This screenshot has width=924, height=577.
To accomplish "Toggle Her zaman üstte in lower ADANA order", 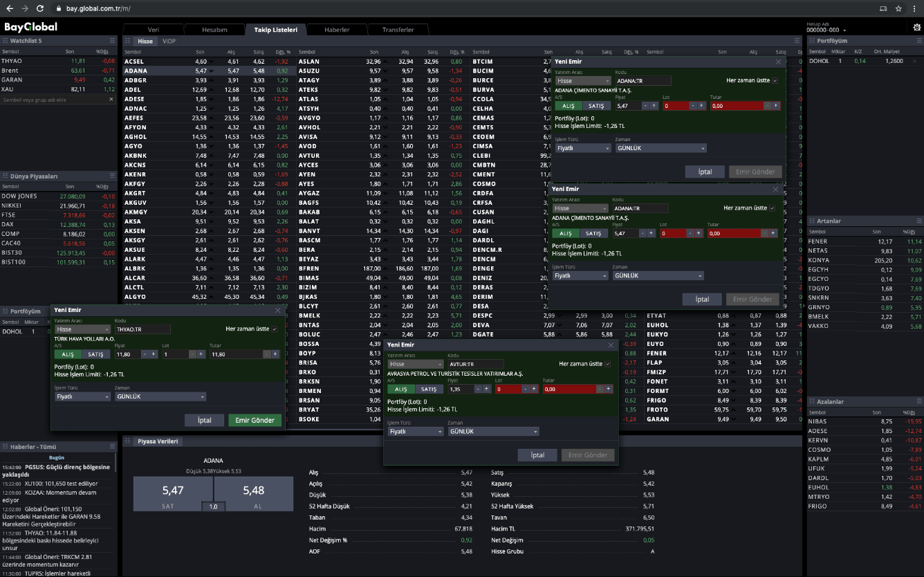I will coord(773,208).
